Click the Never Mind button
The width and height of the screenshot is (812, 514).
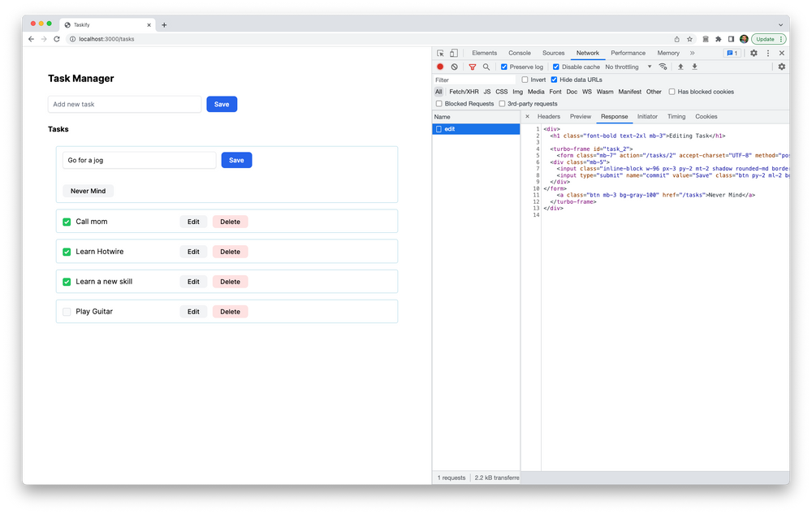(88, 190)
